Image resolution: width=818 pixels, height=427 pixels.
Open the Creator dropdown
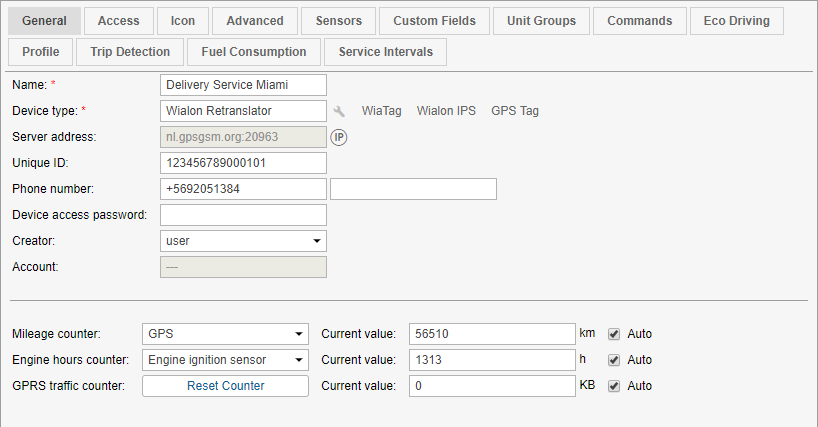243,241
